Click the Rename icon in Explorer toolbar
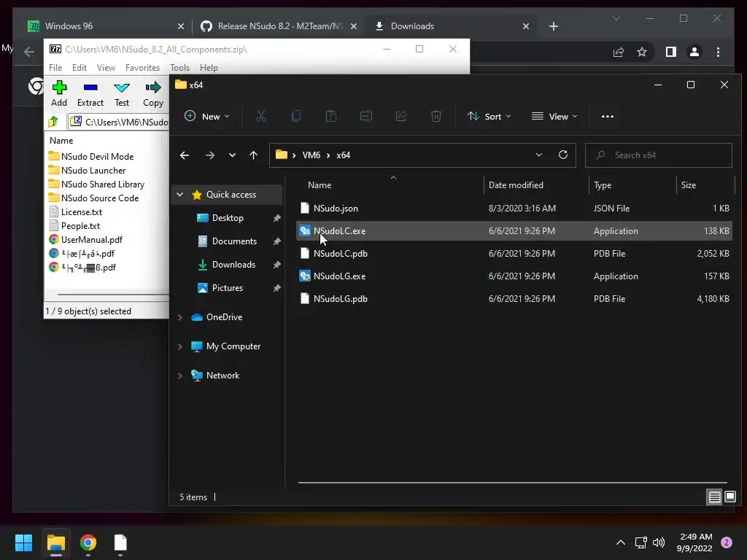Viewport: 747px width, 560px height. pyautogui.click(x=366, y=116)
